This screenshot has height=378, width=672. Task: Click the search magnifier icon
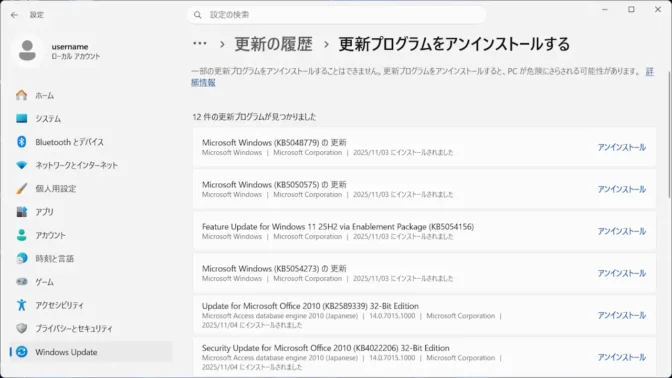click(x=198, y=15)
